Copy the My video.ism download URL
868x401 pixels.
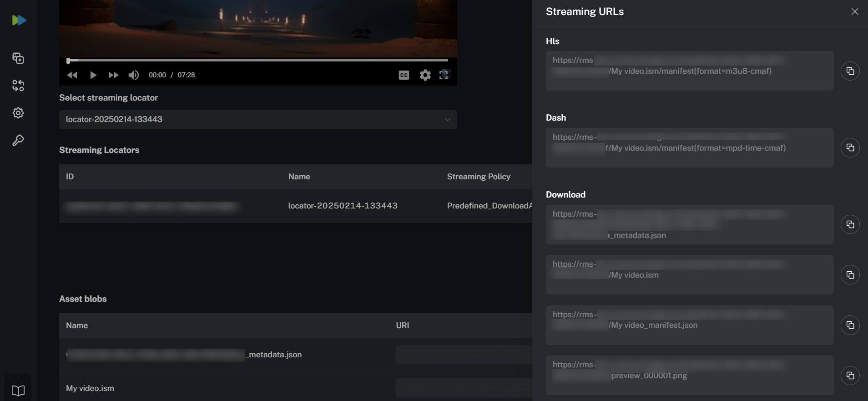(x=850, y=275)
